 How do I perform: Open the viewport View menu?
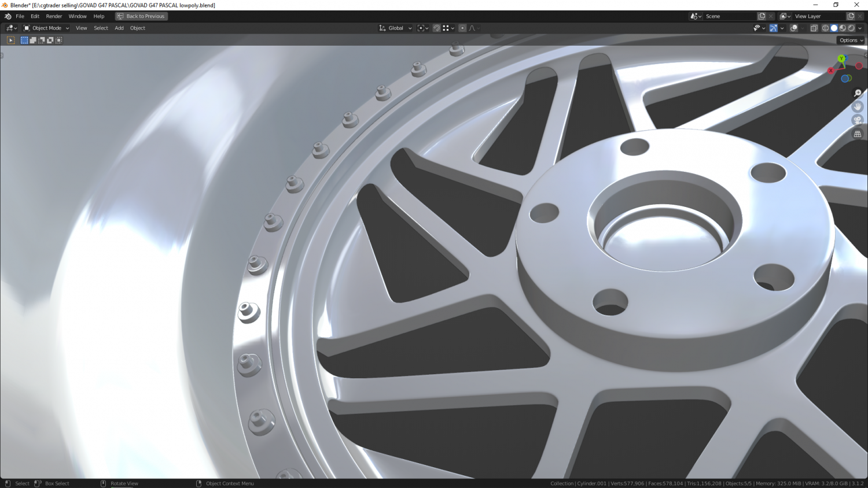pos(82,28)
